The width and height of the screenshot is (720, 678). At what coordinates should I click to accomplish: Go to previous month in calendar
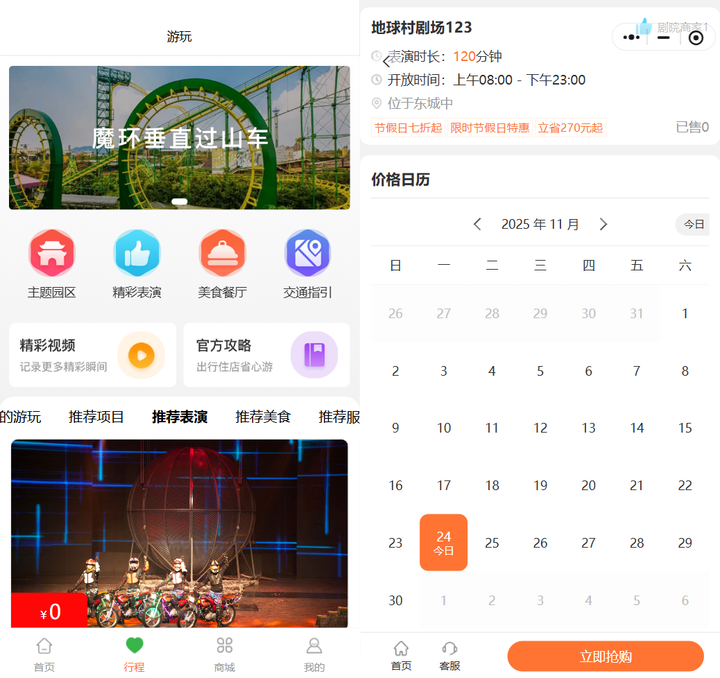[x=478, y=224]
